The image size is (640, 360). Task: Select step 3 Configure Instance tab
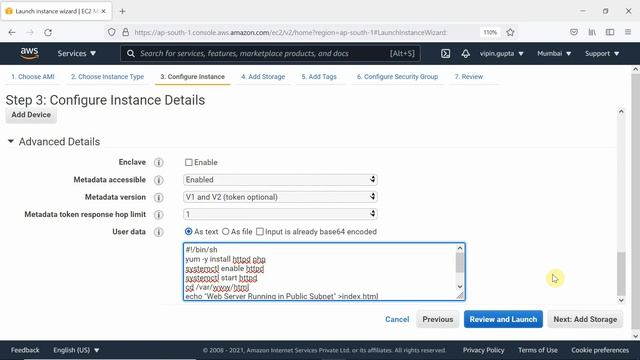tap(192, 77)
